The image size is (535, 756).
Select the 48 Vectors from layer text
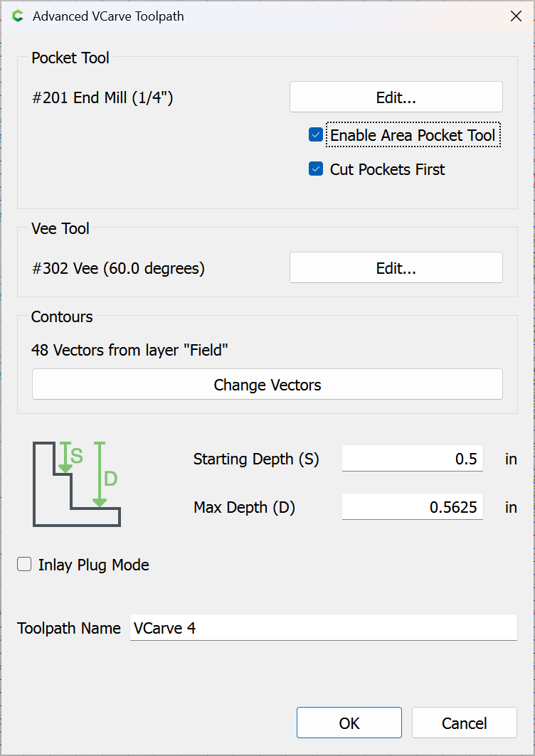tap(129, 350)
